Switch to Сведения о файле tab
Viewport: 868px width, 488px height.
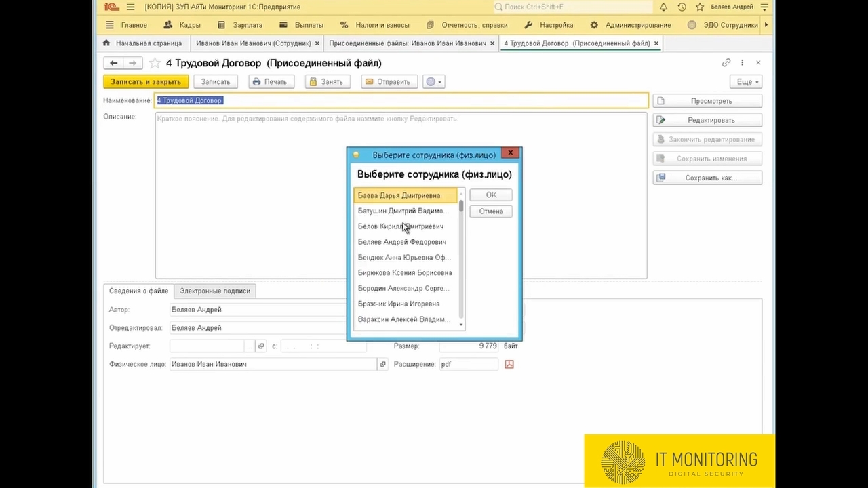[138, 291]
